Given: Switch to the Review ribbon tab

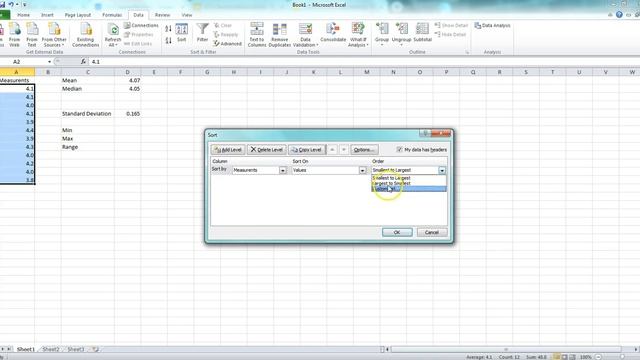Looking at the screenshot, I should [162, 15].
